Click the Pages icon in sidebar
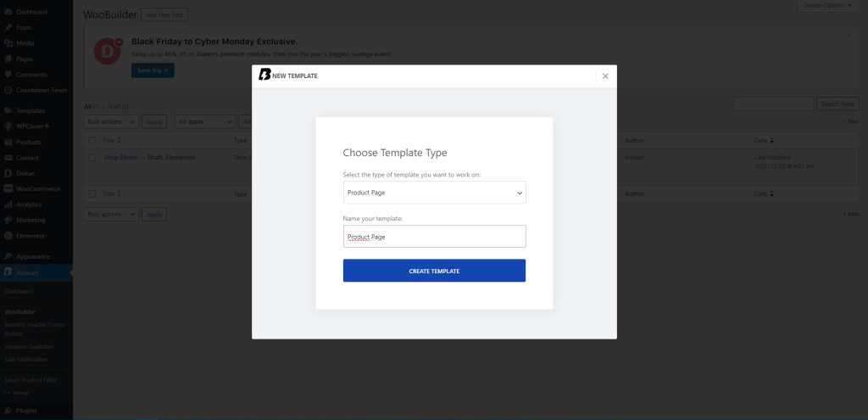The width and height of the screenshot is (868, 420). click(x=8, y=59)
